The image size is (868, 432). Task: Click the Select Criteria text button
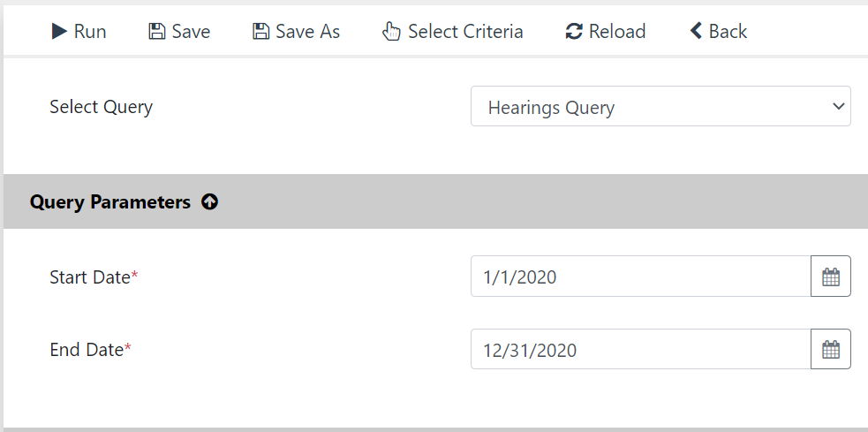(x=465, y=32)
